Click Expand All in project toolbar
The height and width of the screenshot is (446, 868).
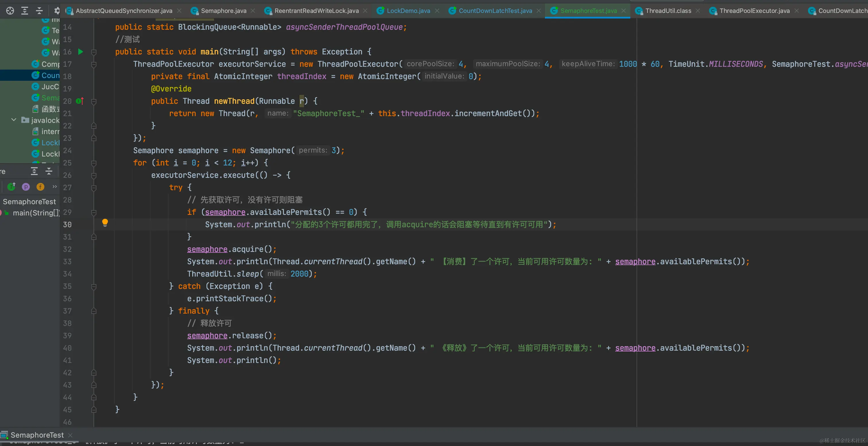[x=25, y=11]
